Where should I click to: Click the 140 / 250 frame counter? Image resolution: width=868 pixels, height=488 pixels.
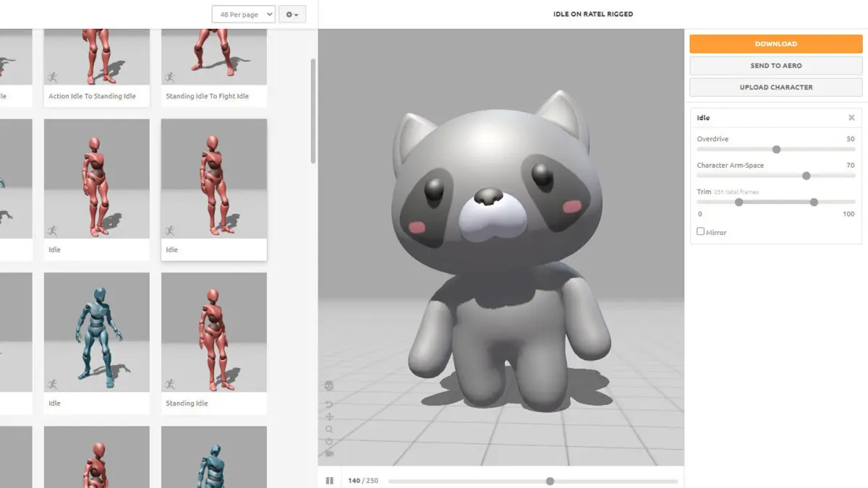pyautogui.click(x=363, y=481)
